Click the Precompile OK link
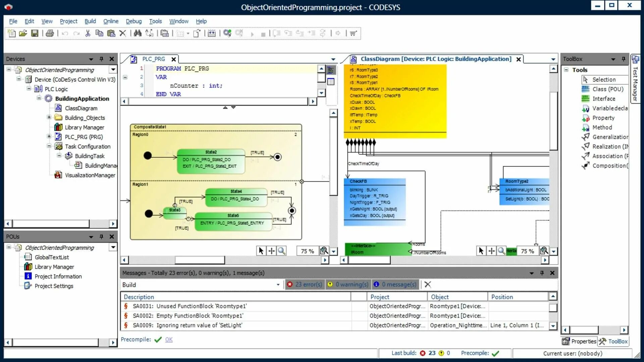Viewport: 644px width, 362px height. click(x=169, y=340)
